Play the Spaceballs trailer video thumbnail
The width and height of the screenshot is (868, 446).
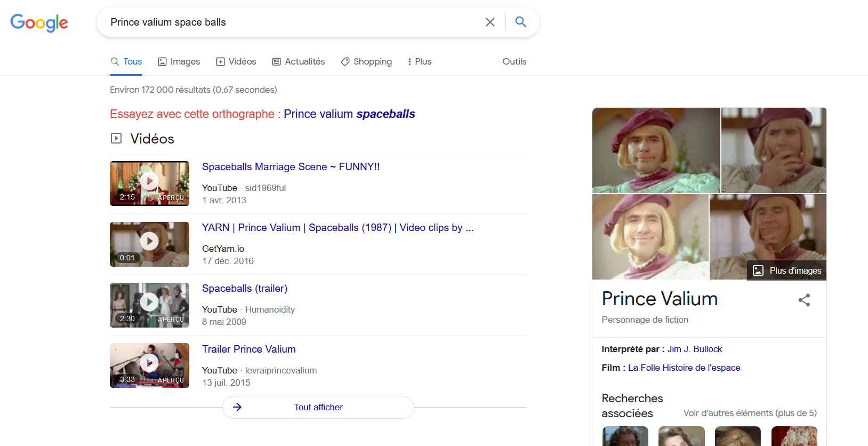(x=149, y=305)
